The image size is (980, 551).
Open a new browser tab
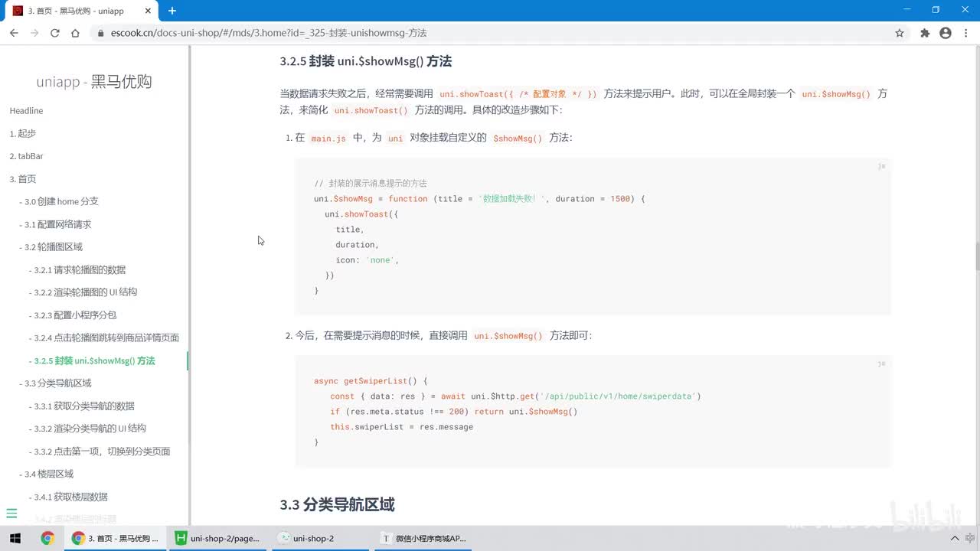point(172,11)
